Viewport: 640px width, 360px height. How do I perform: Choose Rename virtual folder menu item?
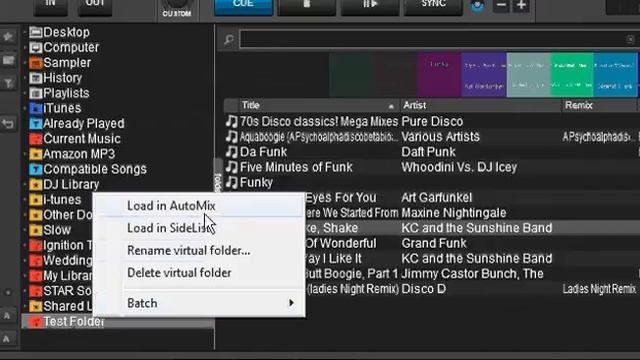tap(199, 250)
